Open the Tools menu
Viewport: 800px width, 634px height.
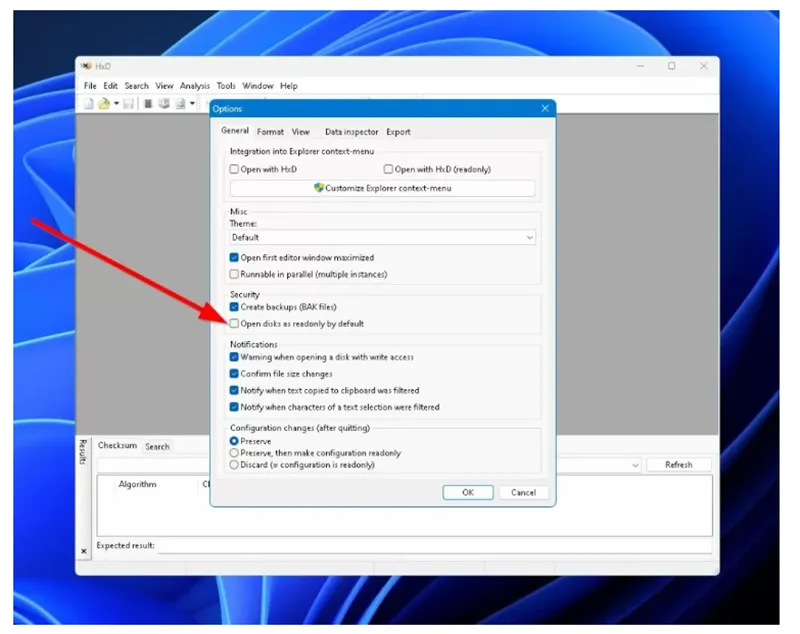point(226,86)
